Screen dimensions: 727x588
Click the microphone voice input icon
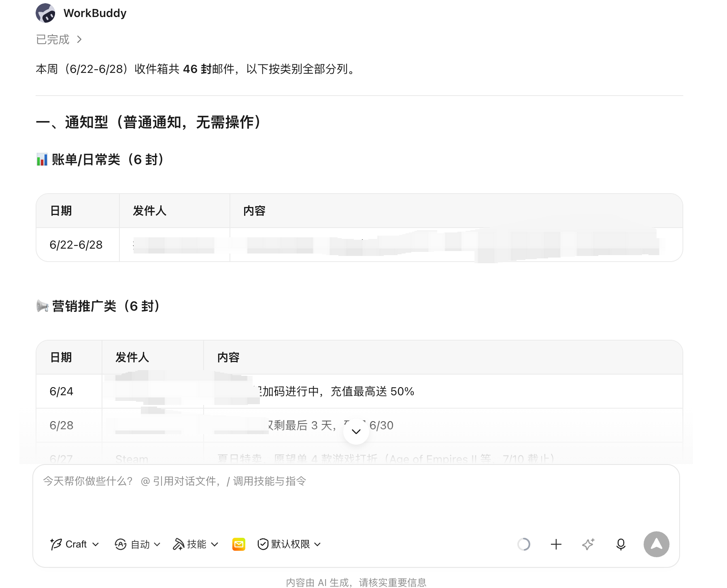(x=621, y=544)
